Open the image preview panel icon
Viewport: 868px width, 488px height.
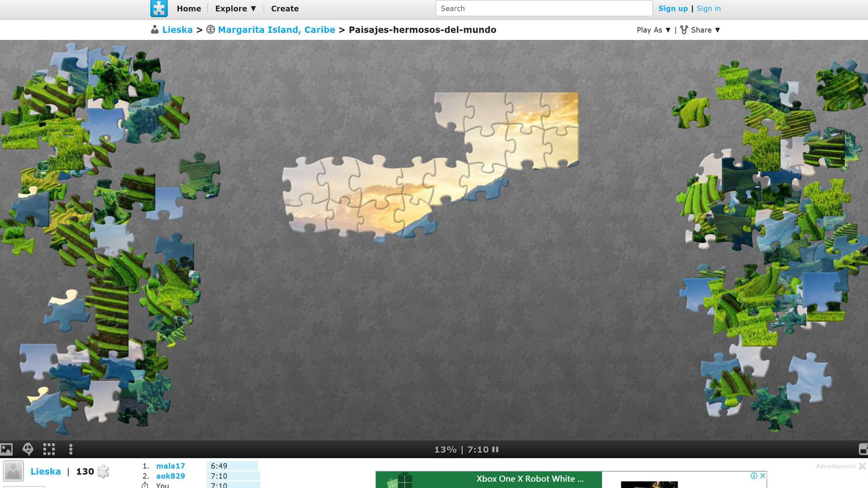click(8, 449)
